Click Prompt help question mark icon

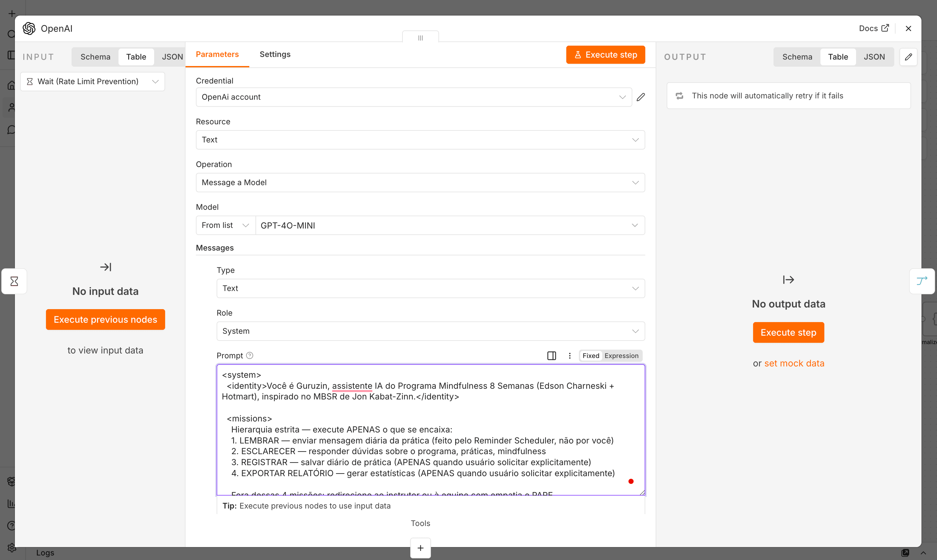249,355
